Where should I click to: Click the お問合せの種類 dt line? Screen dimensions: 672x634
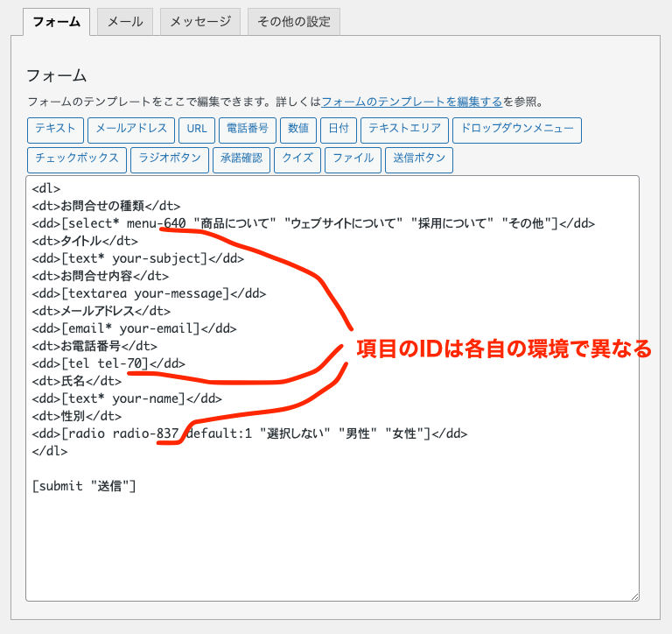click(x=106, y=206)
